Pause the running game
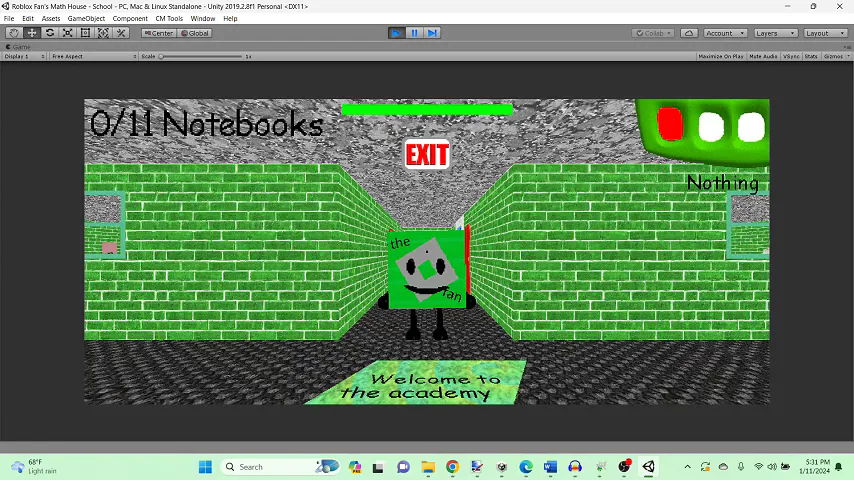The image size is (854, 480). tap(414, 33)
